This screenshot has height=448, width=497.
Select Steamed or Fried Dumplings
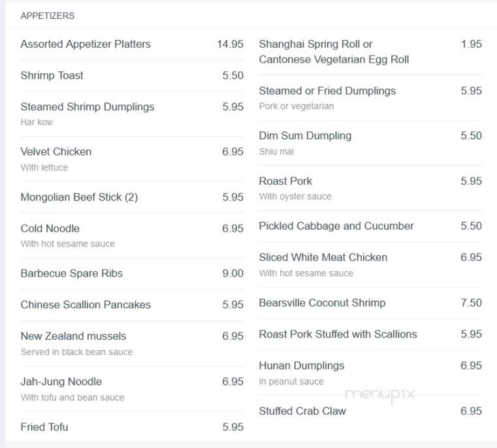click(x=327, y=91)
